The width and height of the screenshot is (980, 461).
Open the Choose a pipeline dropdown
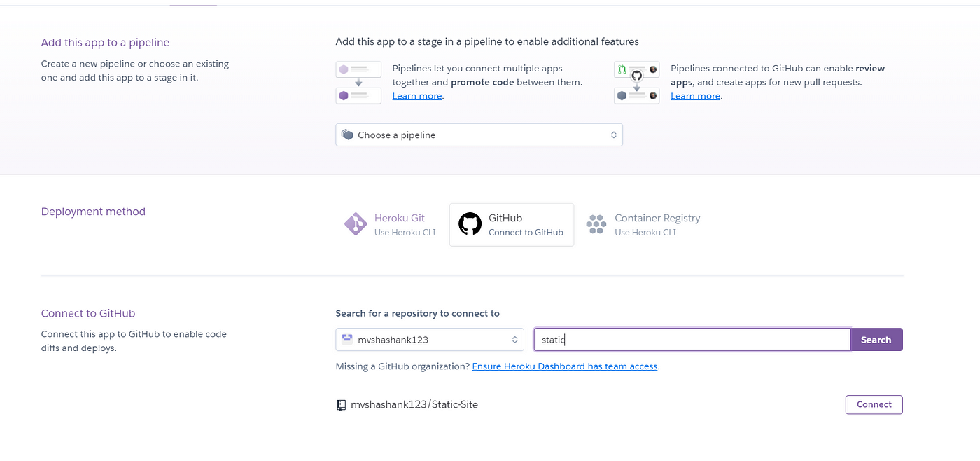click(479, 135)
